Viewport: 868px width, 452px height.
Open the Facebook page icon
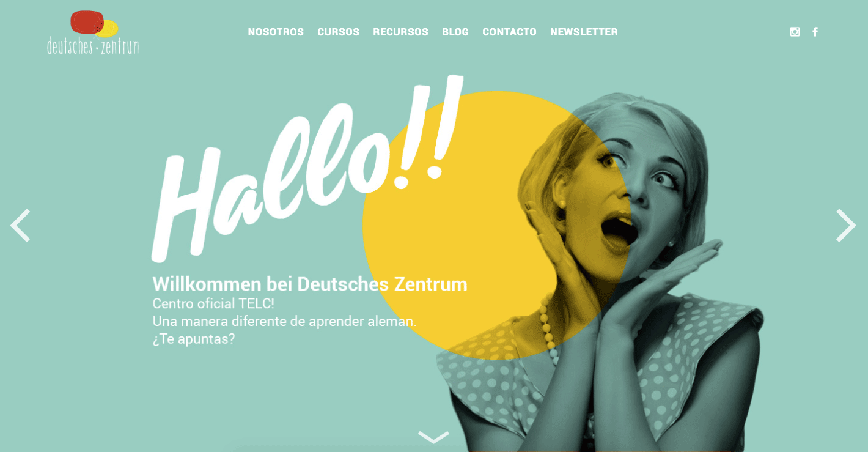[x=815, y=32]
